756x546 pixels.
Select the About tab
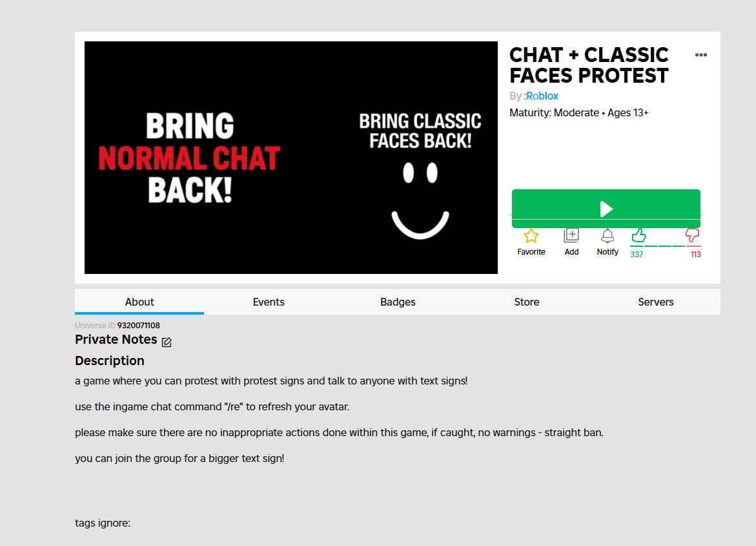tap(139, 302)
